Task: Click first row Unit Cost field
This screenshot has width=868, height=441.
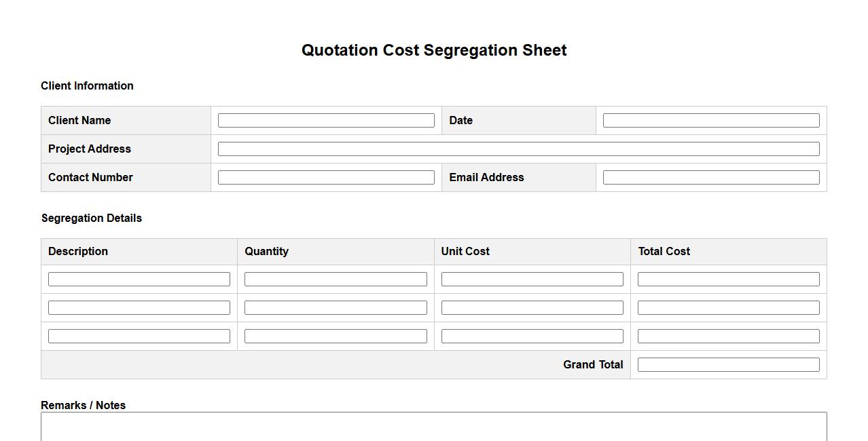Action: (532, 280)
